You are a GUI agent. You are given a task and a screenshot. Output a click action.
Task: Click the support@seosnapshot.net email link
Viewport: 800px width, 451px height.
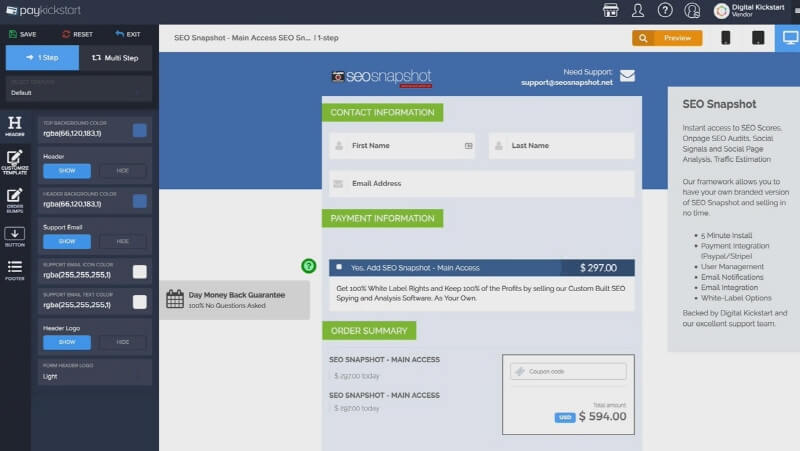coord(566,82)
